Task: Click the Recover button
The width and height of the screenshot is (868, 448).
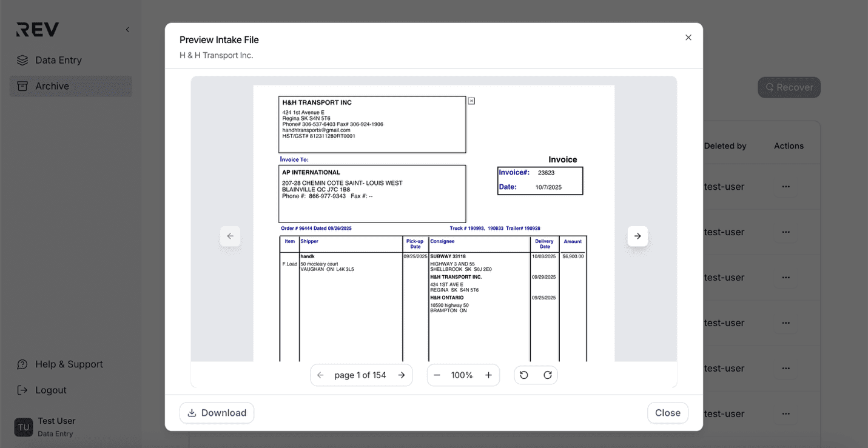Action: pos(789,87)
